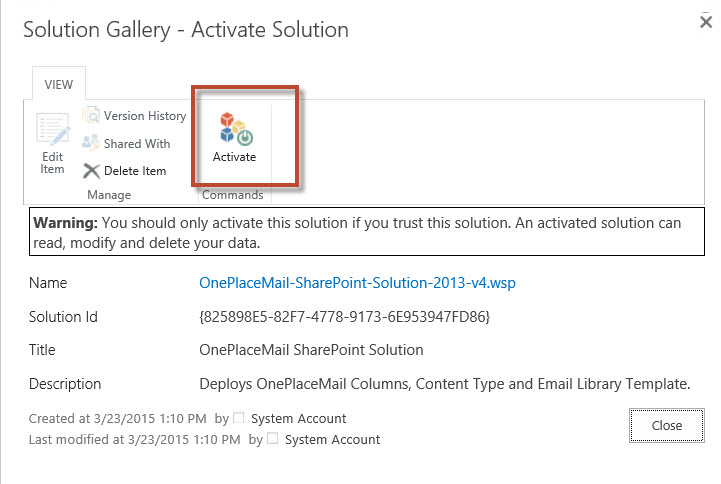Click the Warning message box

point(366,232)
